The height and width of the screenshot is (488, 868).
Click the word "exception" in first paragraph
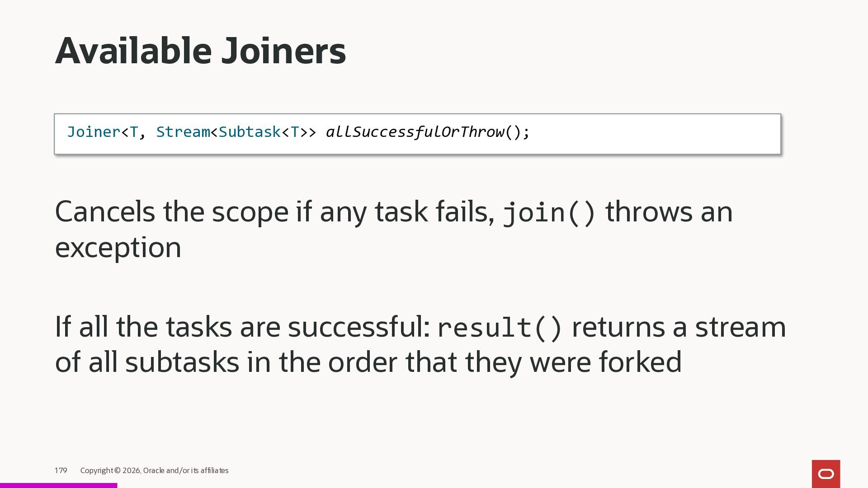pos(118,248)
